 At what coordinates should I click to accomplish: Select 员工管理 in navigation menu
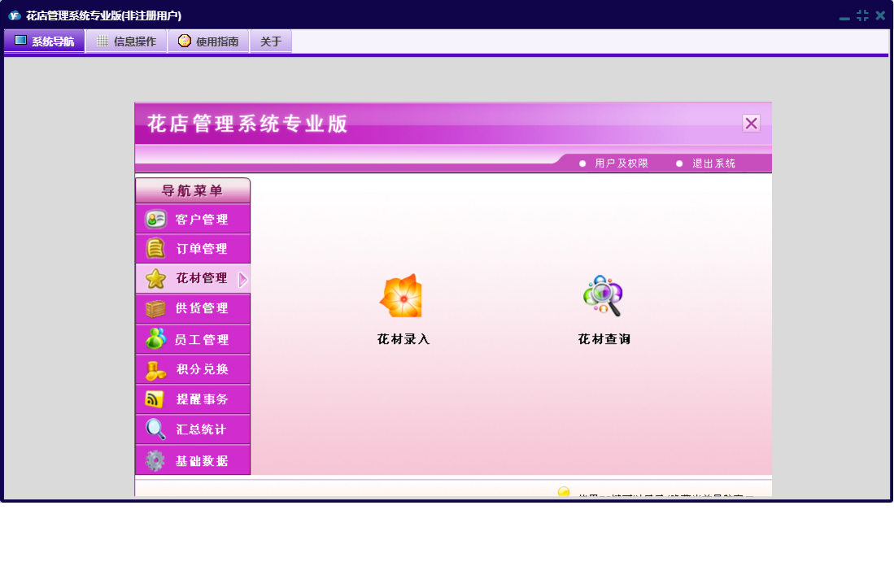click(x=193, y=339)
